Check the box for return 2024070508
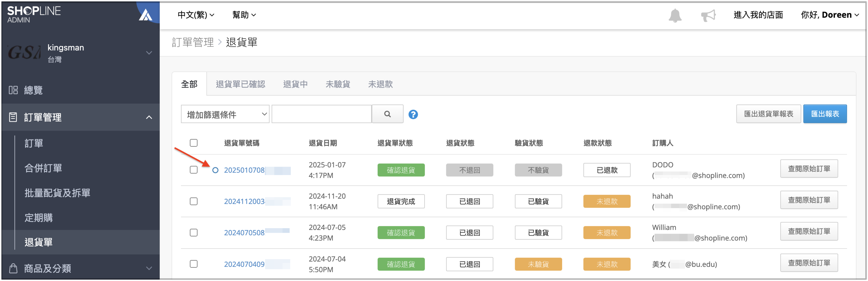Viewport: 868px width, 281px height. tap(193, 232)
